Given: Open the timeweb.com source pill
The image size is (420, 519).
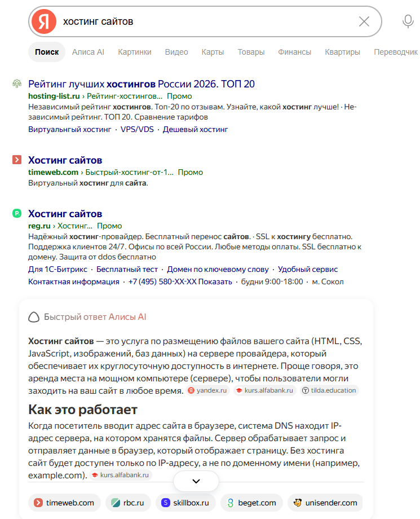Looking at the screenshot, I should 64,503.
